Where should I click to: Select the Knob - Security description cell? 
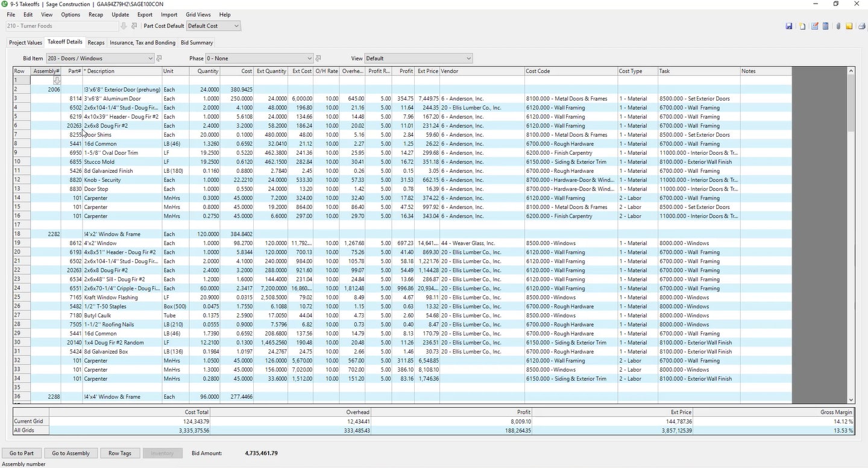pos(122,179)
